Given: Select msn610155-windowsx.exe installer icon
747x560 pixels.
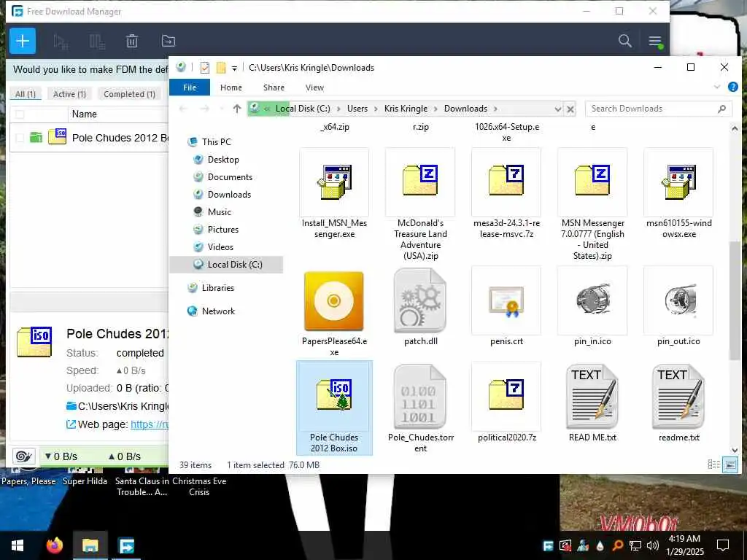Looking at the screenshot, I should pyautogui.click(x=678, y=182).
